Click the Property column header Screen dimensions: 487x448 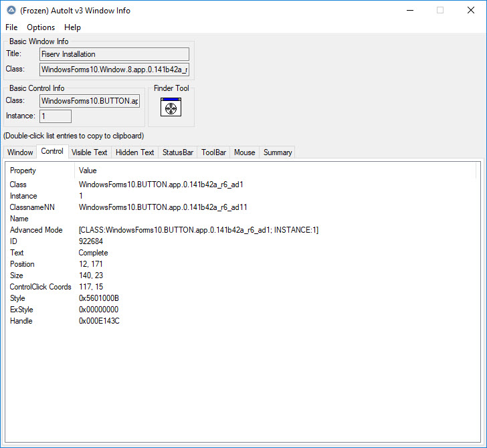[x=23, y=171]
